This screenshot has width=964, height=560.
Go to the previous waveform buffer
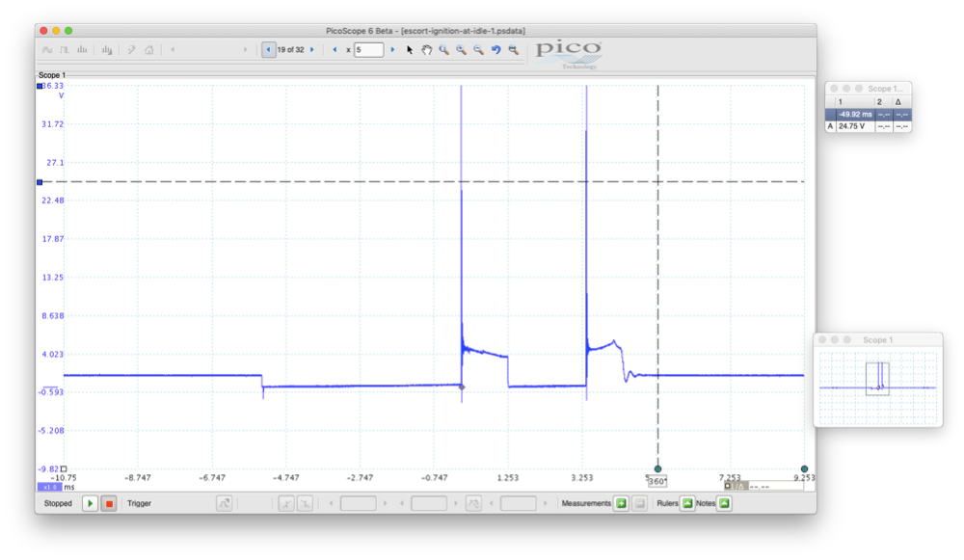[268, 49]
